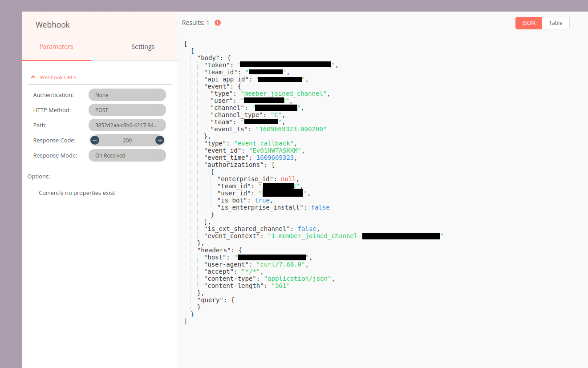Click the "curl/7.68.0" user-agent value
This screenshot has height=368, width=588.
(x=280, y=264)
